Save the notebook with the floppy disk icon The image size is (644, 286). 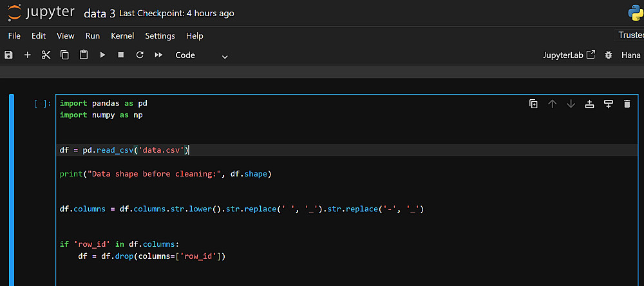click(x=8, y=55)
